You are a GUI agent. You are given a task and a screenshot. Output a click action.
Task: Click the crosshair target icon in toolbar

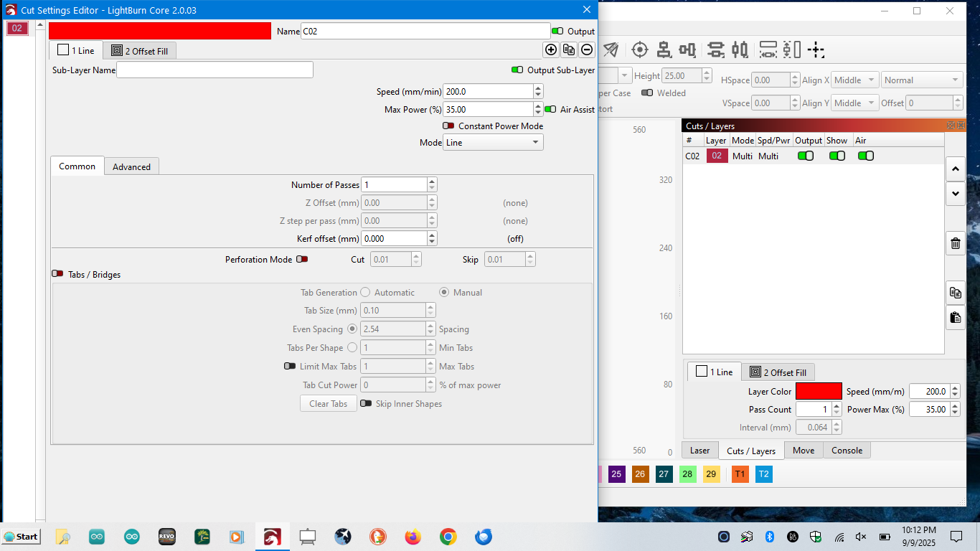(639, 50)
